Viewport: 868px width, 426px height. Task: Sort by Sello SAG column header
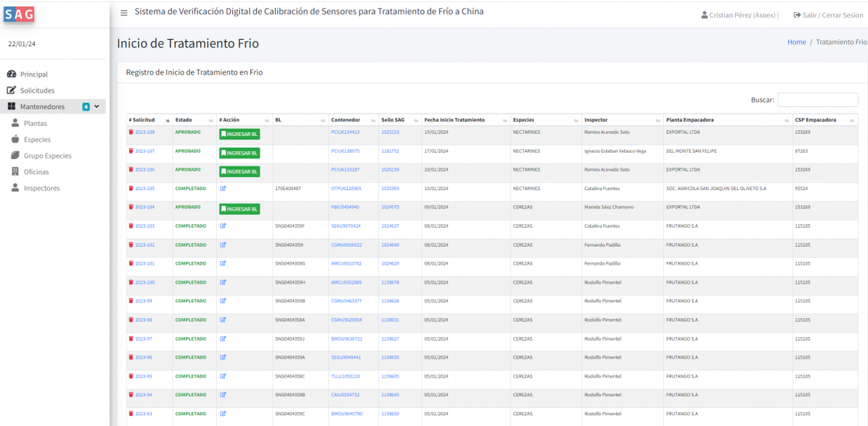pyautogui.click(x=400, y=120)
